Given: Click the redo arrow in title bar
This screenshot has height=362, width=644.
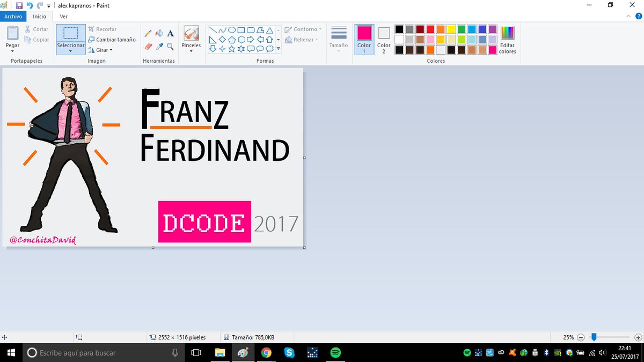Looking at the screenshot, I should click(40, 5).
